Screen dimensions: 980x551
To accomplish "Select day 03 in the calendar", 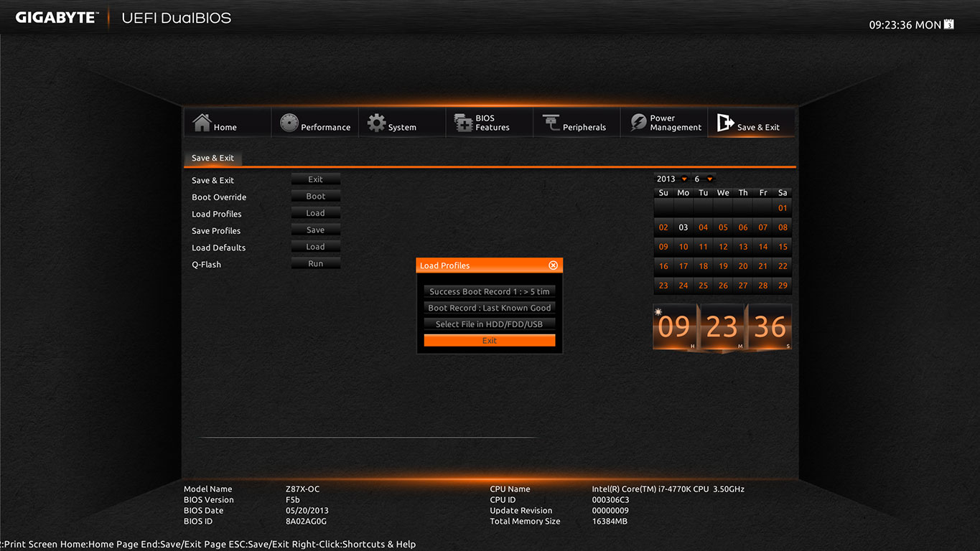I will point(683,227).
